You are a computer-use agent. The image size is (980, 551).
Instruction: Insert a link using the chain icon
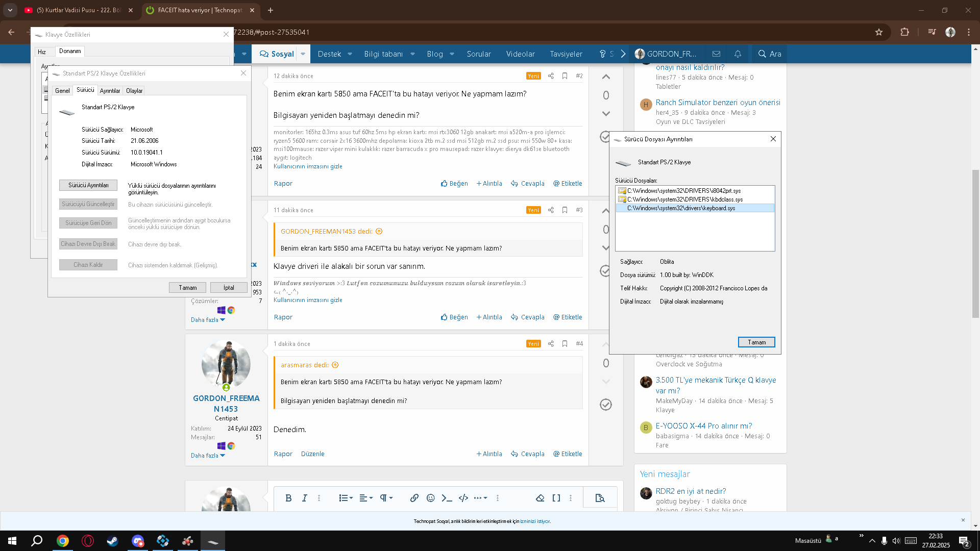tap(414, 498)
